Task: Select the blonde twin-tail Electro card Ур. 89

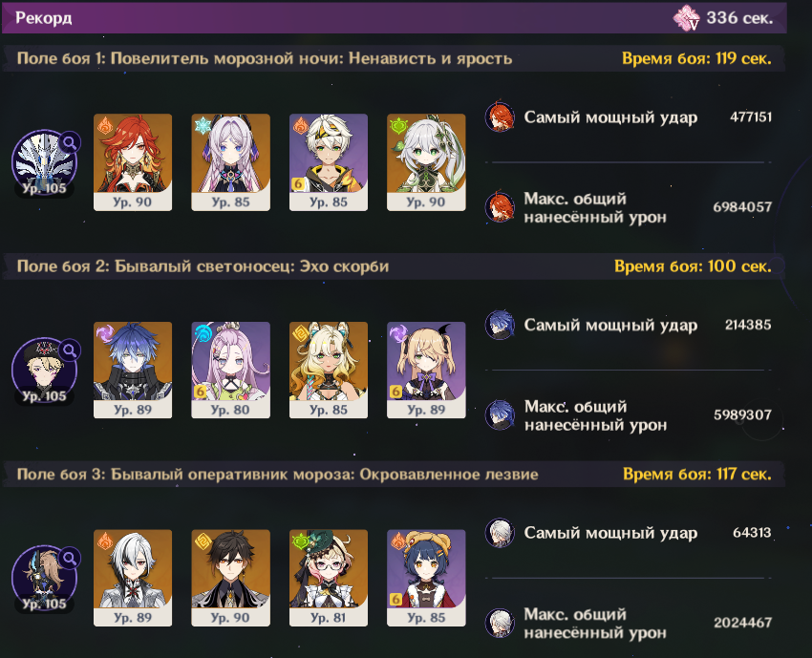Action: 426,370
